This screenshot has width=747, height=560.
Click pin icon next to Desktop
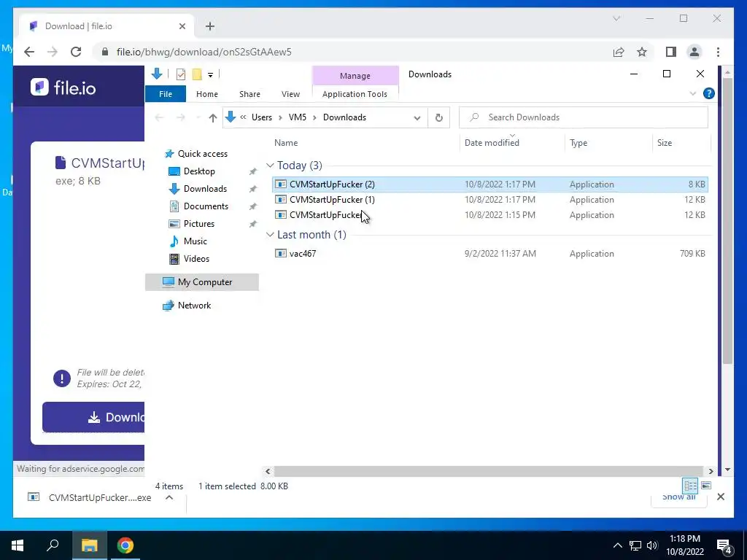tap(253, 171)
